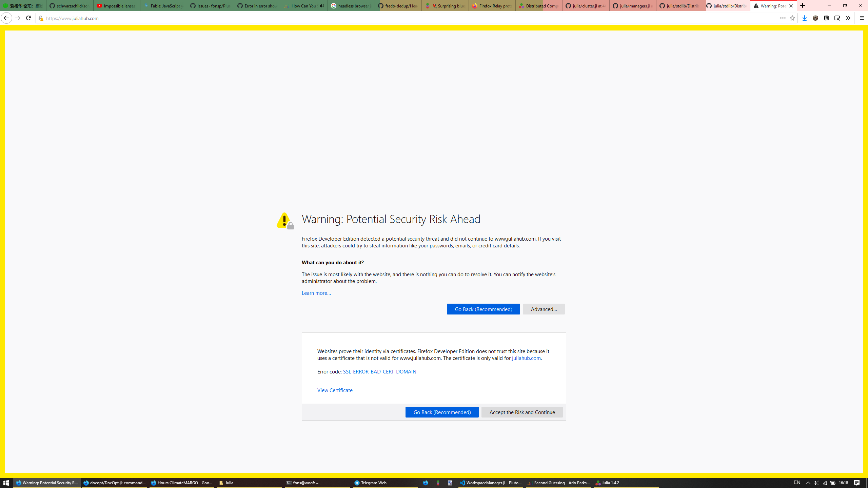Bookmark this page with the star icon
868x488 pixels.
click(x=792, y=18)
